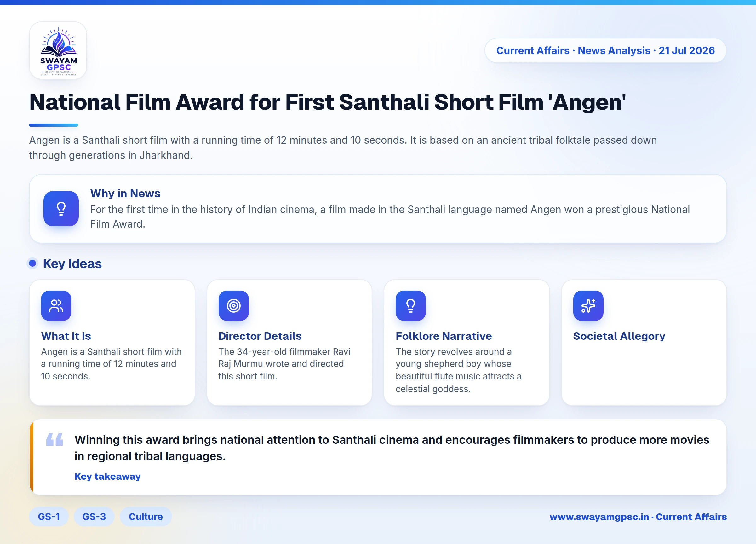Click the Why in News heading

point(125,194)
